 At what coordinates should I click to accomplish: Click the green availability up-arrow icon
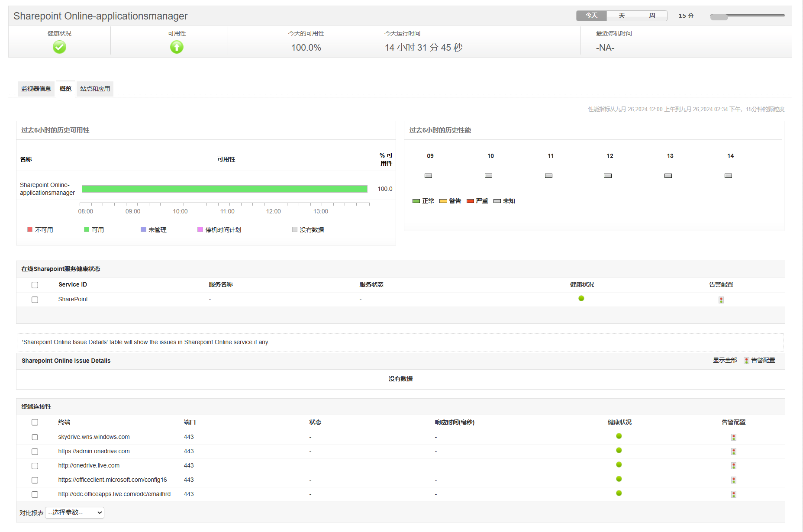click(177, 47)
